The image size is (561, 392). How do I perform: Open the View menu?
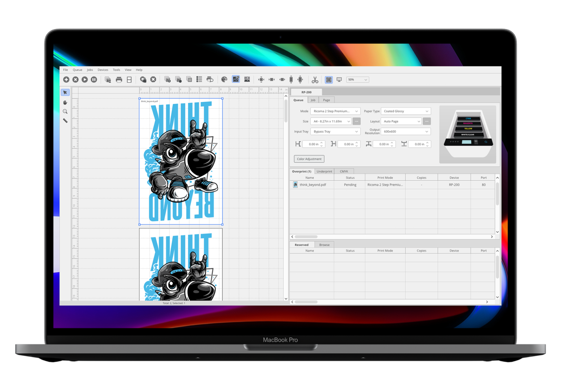(x=128, y=70)
